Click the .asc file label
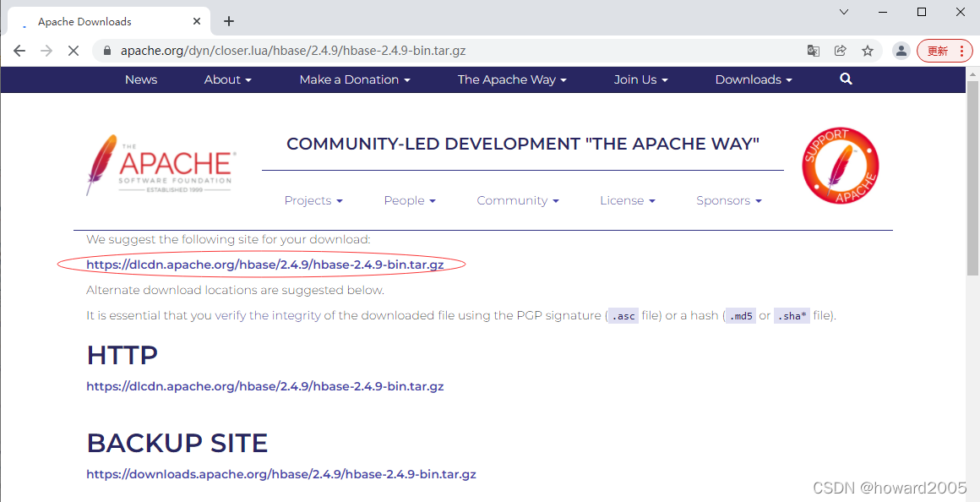This screenshot has width=980, height=502. pyautogui.click(x=623, y=316)
